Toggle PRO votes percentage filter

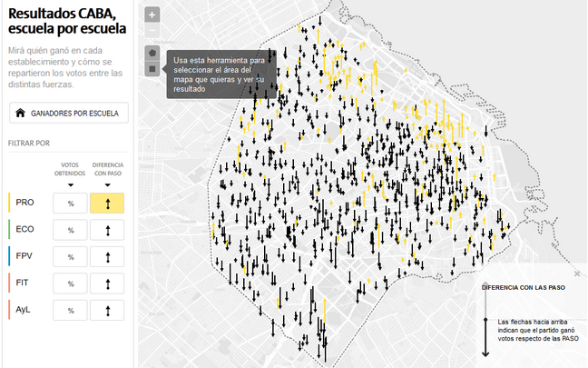(70, 204)
